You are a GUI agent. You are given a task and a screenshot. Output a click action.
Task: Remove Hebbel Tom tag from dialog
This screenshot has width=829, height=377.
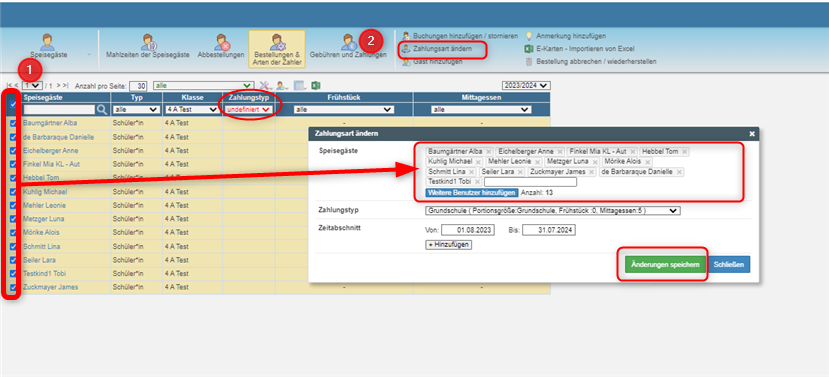point(684,152)
